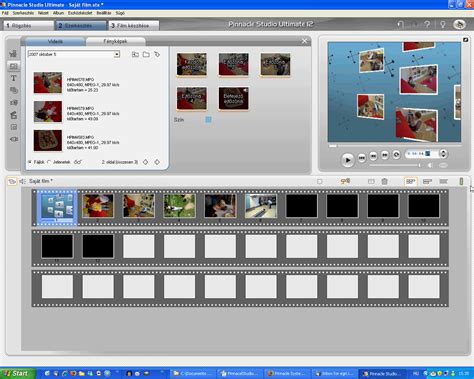Open the Titles section (T icon)
Image resolution: width=474 pixels, height=379 pixels.
(13, 78)
